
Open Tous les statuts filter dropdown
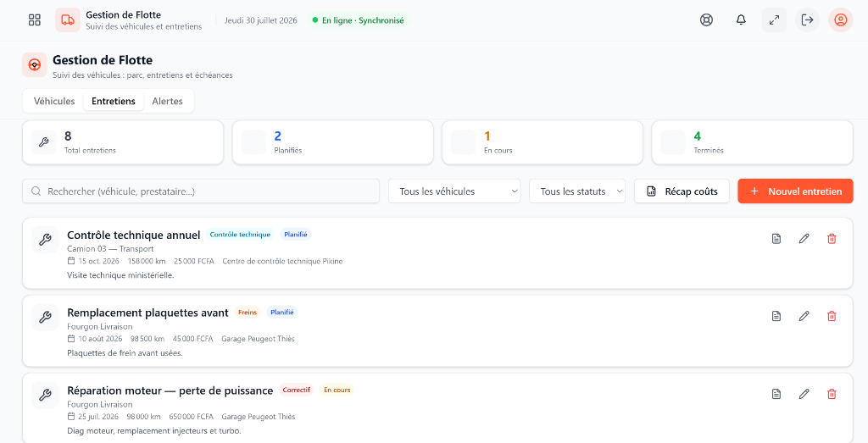point(577,191)
